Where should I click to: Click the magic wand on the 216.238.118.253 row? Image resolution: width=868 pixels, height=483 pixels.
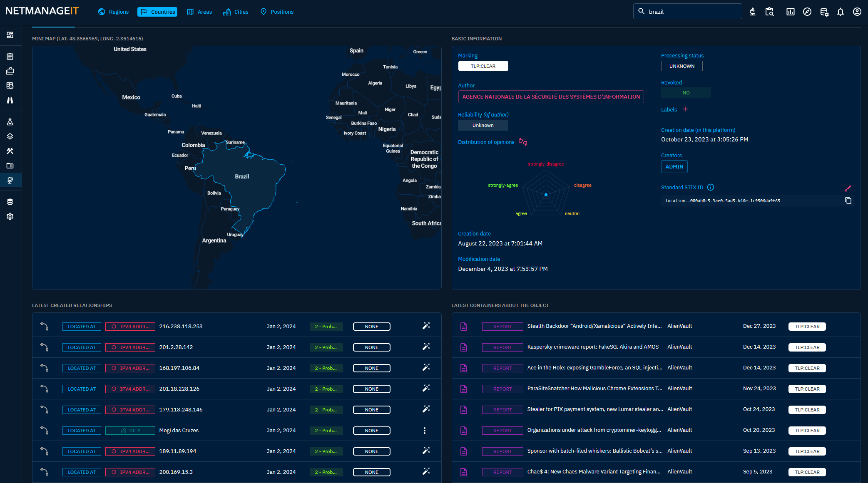(426, 326)
